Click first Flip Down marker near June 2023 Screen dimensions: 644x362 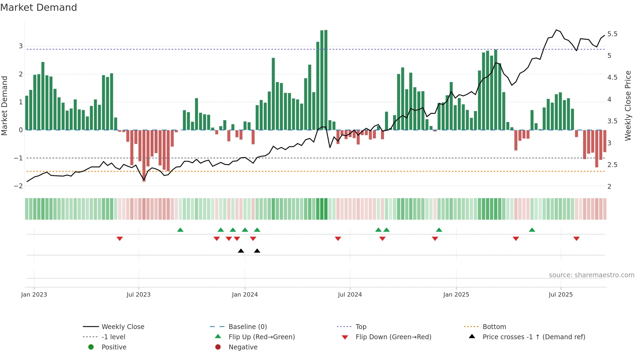120,239
